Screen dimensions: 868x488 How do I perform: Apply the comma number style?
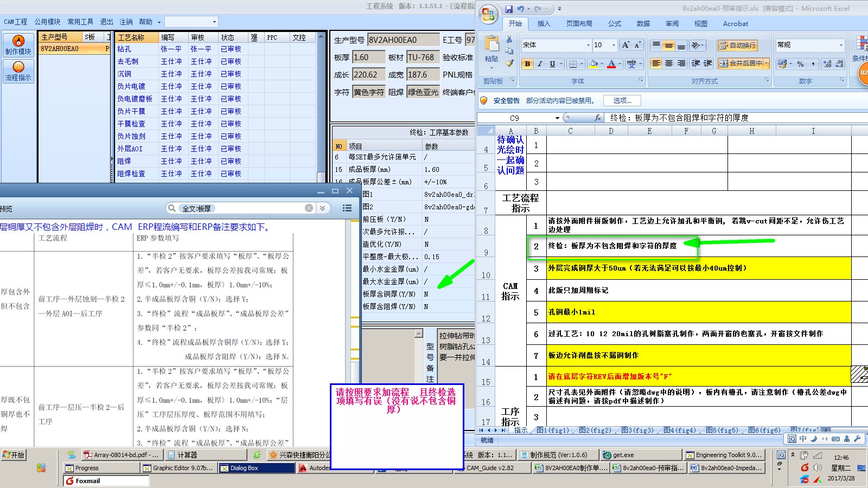813,64
